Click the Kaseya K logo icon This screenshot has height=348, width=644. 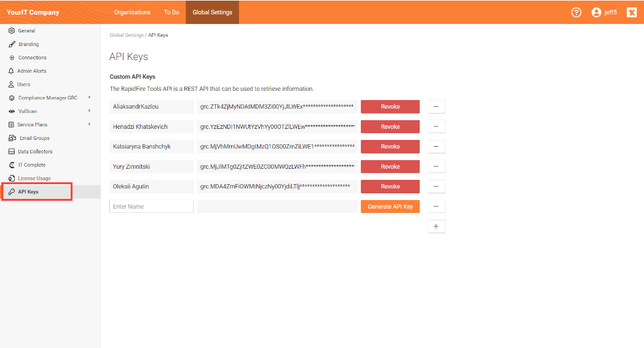coord(631,12)
